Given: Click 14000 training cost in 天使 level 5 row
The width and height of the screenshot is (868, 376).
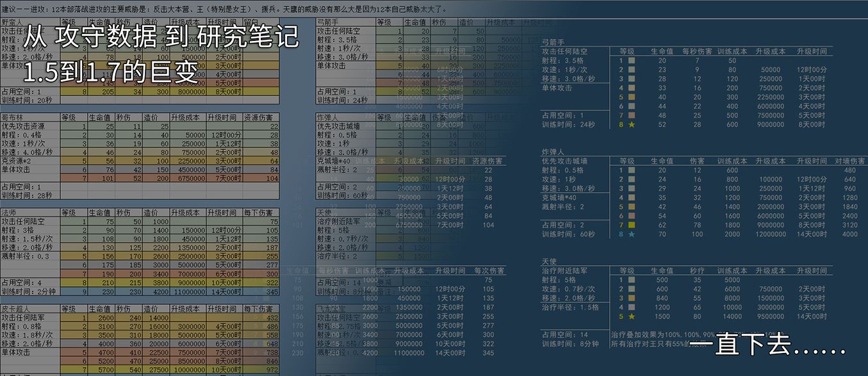Looking at the screenshot, I should click(732, 316).
